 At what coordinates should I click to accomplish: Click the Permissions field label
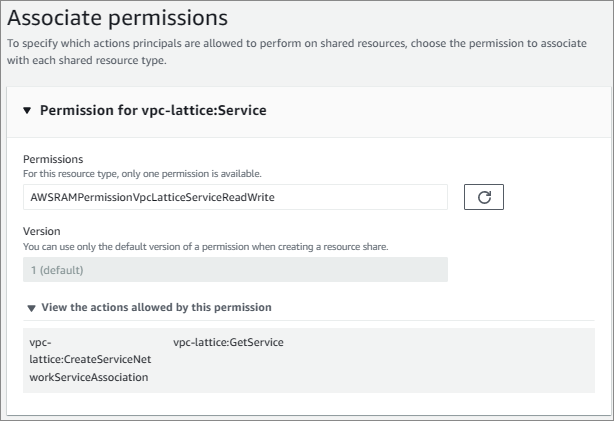[x=53, y=159]
